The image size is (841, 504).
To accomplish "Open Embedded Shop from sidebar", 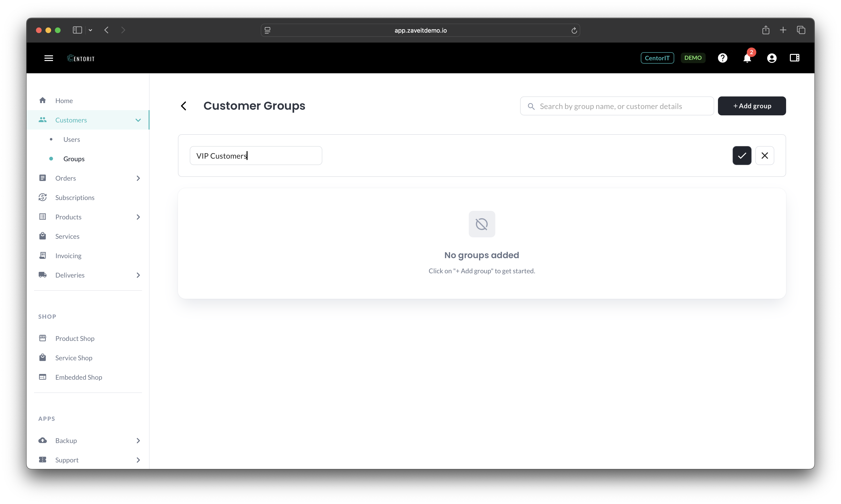I will 79,377.
